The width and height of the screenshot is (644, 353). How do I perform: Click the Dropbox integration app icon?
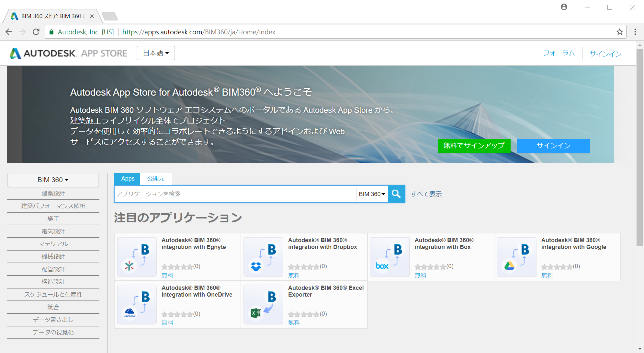coord(263,257)
